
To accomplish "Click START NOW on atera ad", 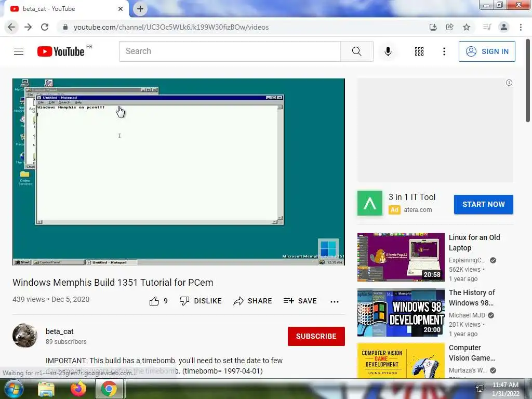I will [x=484, y=204].
